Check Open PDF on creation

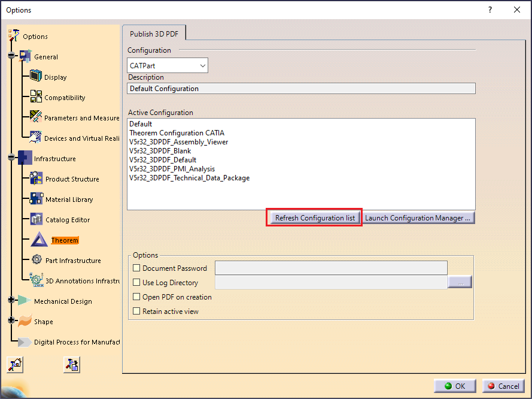pyautogui.click(x=136, y=297)
